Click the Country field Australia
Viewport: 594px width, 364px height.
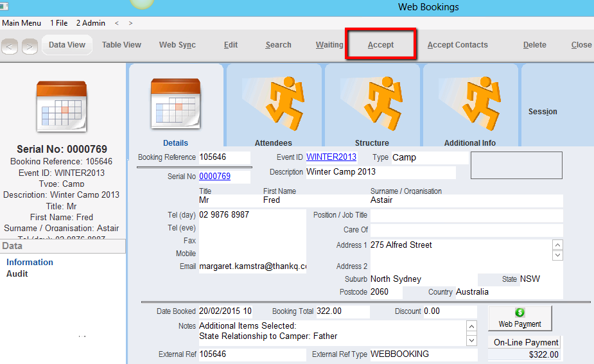point(509,292)
